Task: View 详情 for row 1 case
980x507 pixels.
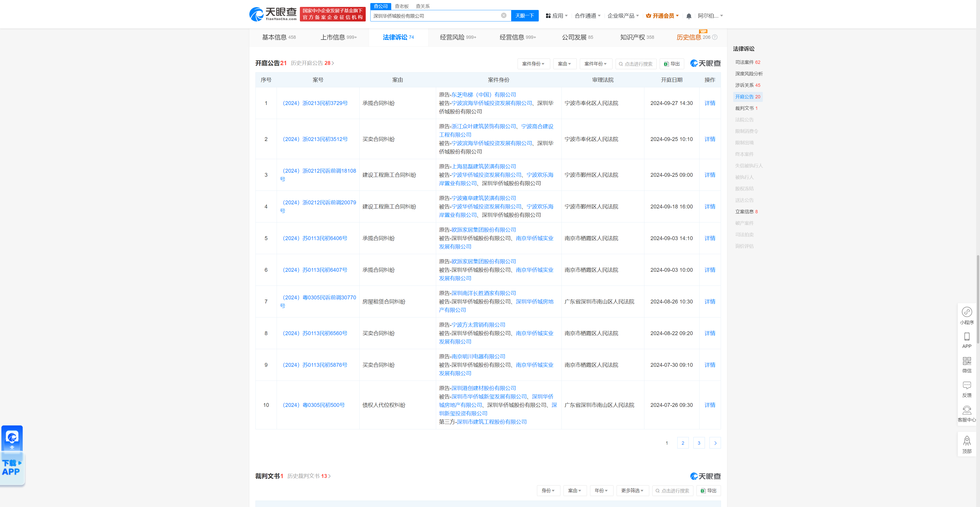Action: 709,103
